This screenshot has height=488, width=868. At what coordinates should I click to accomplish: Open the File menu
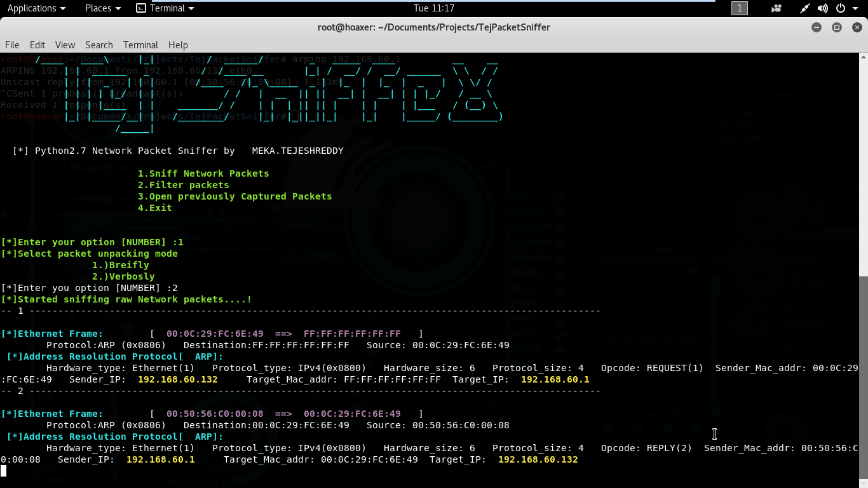(x=12, y=45)
